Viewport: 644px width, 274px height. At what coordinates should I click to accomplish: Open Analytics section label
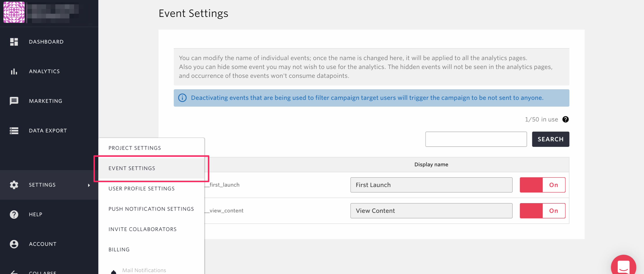click(x=44, y=72)
